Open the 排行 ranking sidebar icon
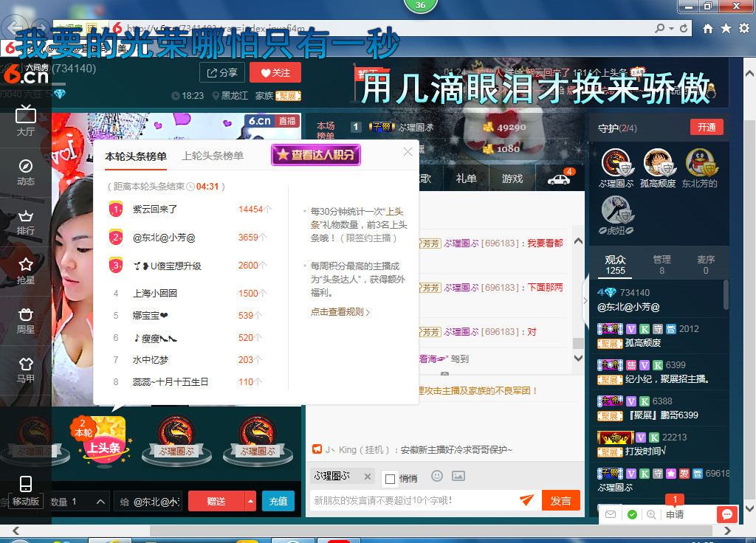Screen dimensions: 756x543 point(26,223)
